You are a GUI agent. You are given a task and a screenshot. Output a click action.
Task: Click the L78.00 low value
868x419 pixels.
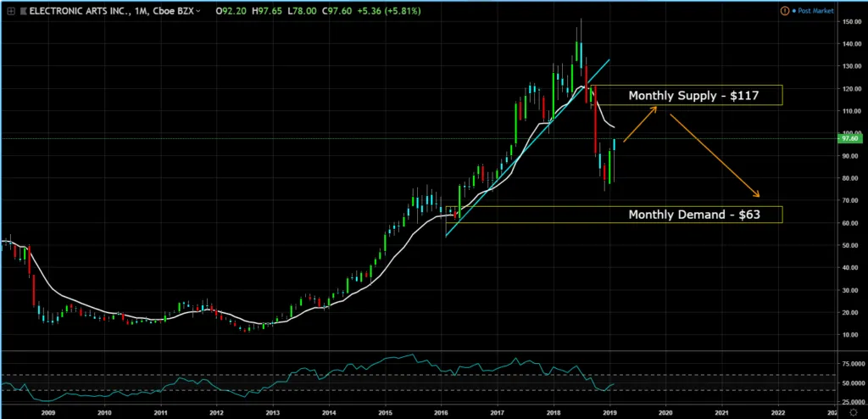click(x=301, y=11)
